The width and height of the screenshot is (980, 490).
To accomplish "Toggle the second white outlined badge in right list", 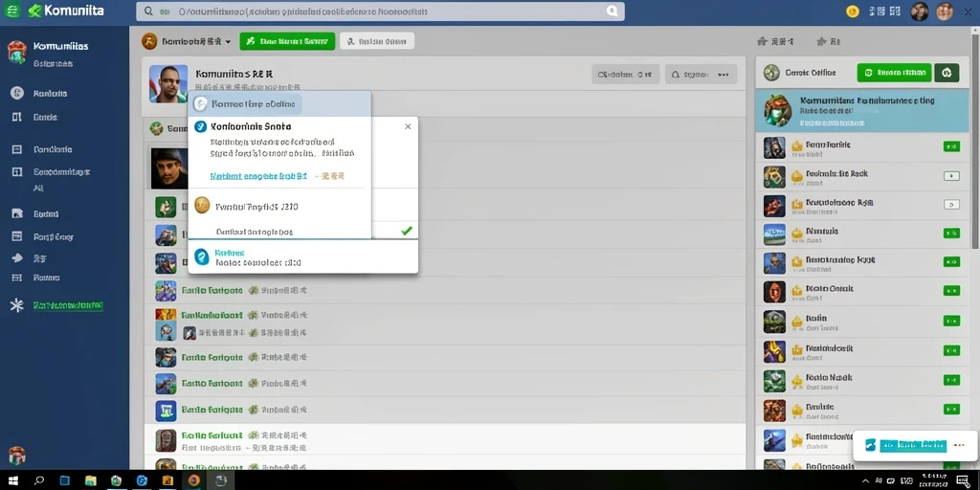I will [951, 205].
